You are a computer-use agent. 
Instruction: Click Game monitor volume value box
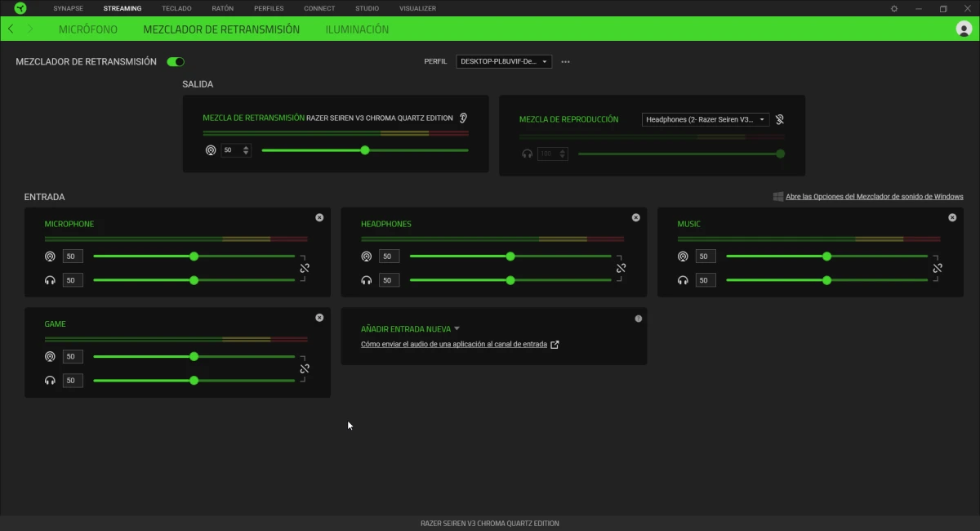point(73,380)
